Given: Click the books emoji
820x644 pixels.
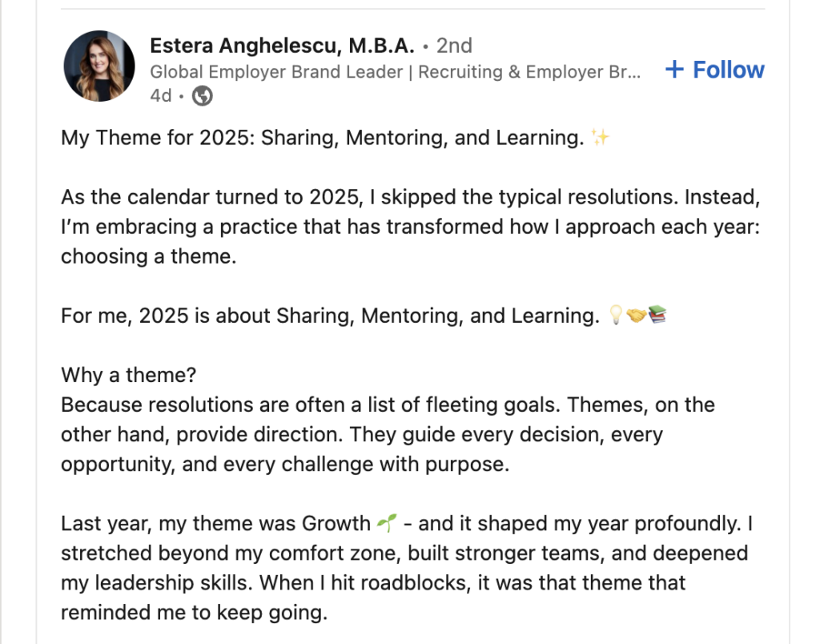Looking at the screenshot, I should (x=657, y=315).
